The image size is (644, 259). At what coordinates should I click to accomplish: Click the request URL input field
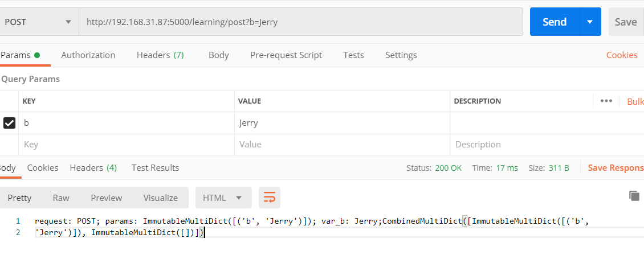click(x=300, y=22)
